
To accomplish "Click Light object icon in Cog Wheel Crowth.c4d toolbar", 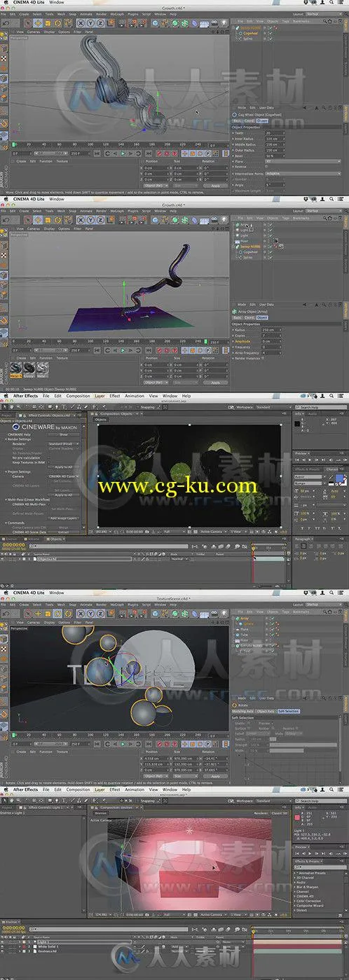I will point(223,22).
